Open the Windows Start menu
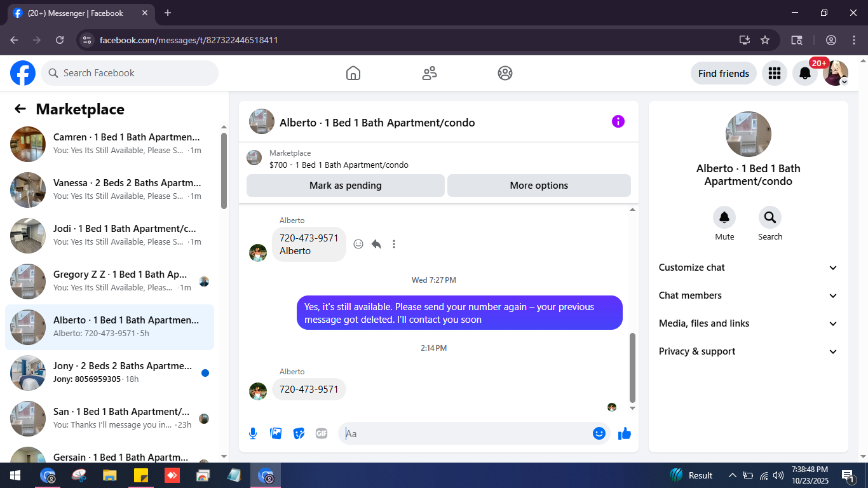Viewport: 868px width, 488px height. tap(15, 475)
